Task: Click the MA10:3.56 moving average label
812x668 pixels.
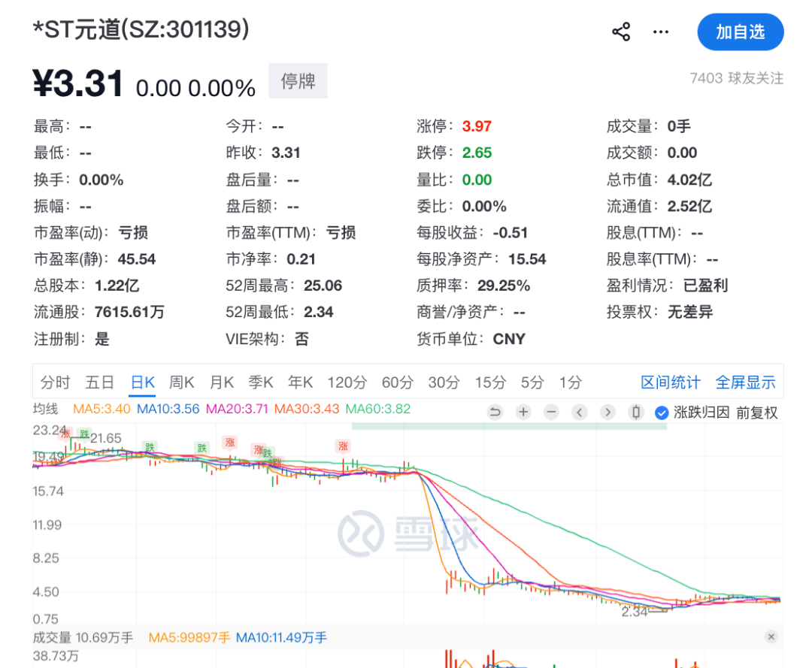Action: coord(168,409)
